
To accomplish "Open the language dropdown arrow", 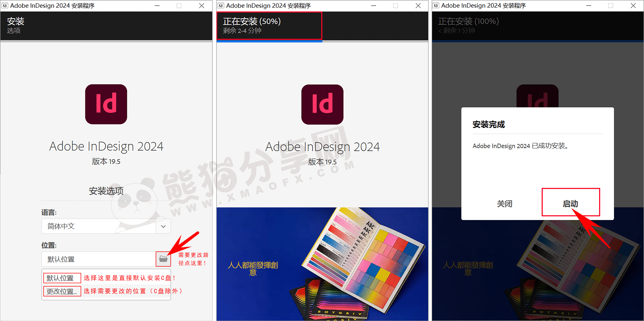I will (x=163, y=226).
